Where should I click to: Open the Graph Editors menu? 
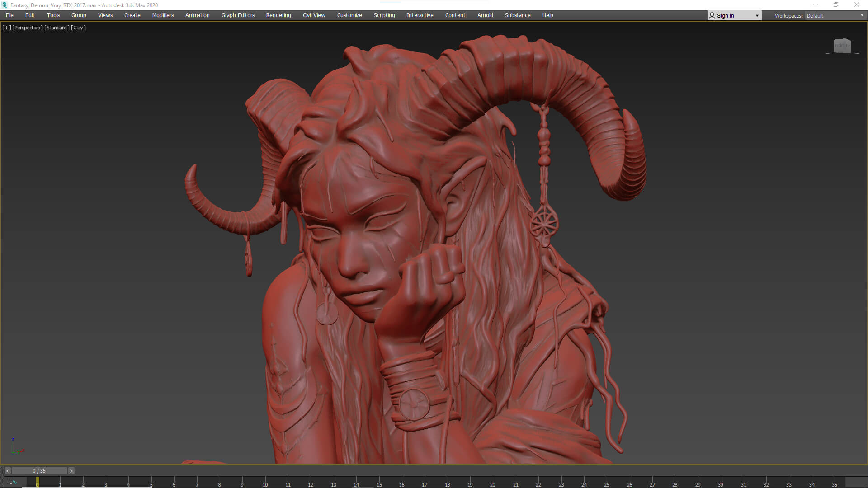[x=238, y=15]
